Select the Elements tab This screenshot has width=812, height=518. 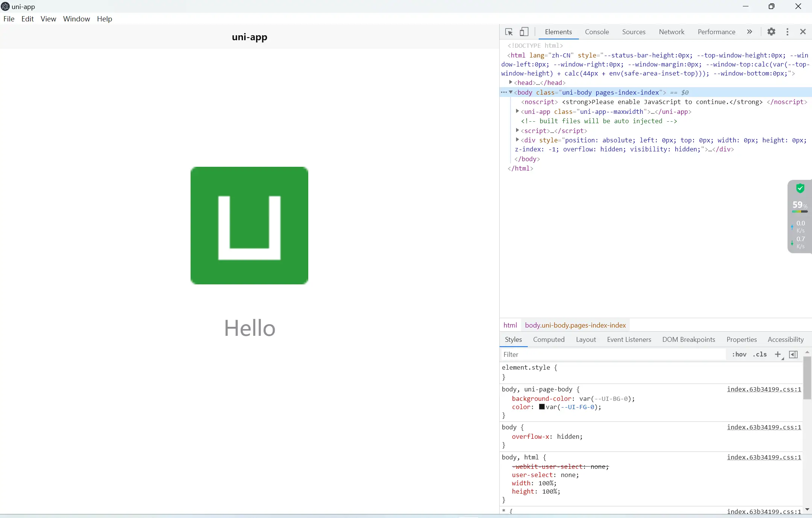coord(558,32)
